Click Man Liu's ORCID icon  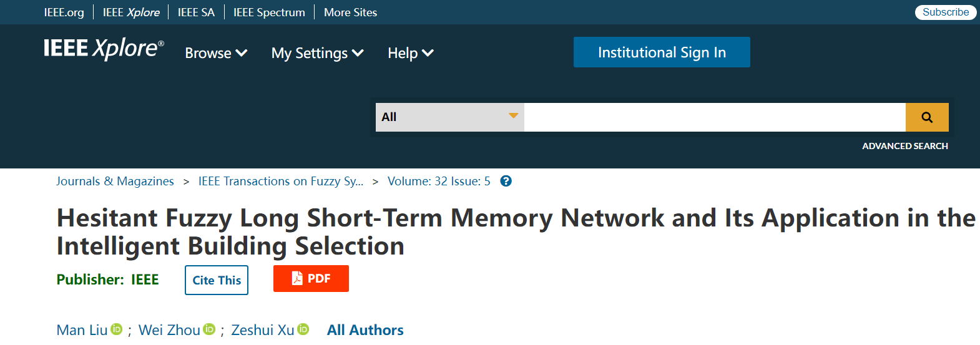pos(117,329)
